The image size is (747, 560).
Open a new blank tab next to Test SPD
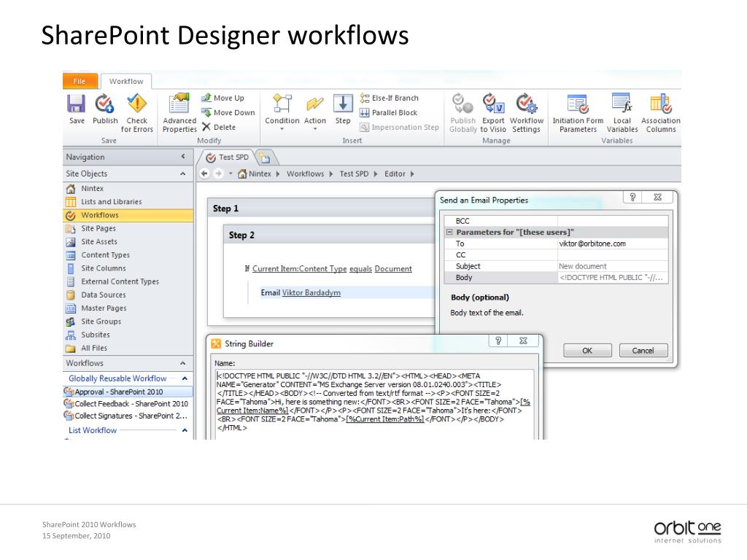point(265,157)
